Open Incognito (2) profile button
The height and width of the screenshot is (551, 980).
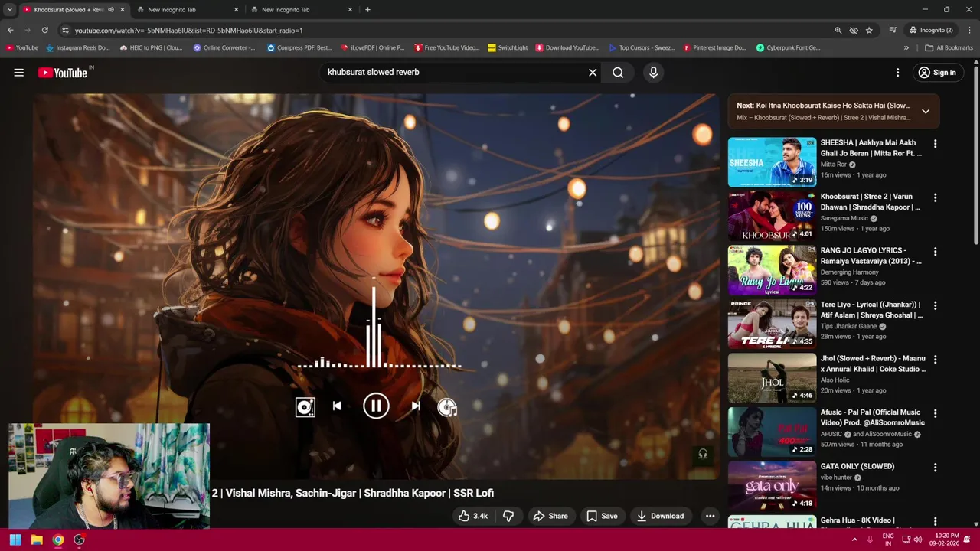click(930, 30)
